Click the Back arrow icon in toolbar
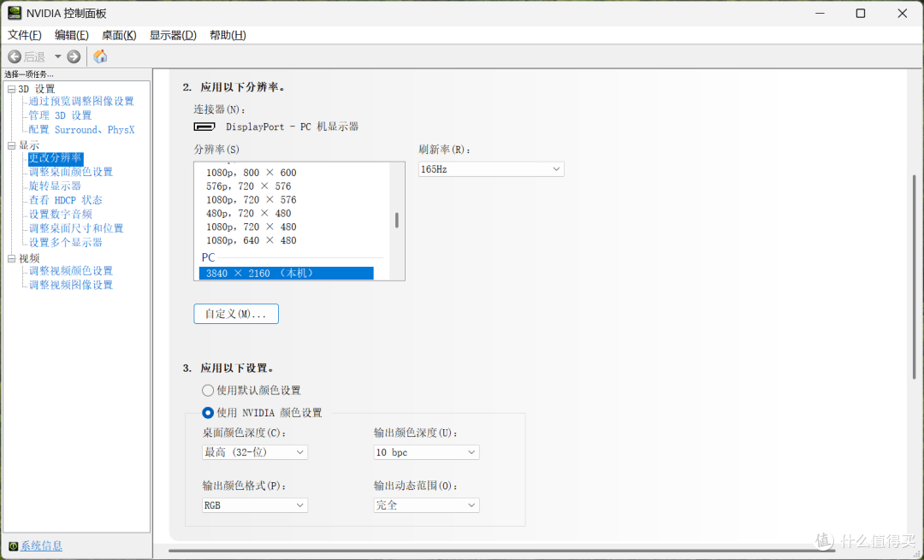This screenshot has height=560, width=924. pos(15,56)
